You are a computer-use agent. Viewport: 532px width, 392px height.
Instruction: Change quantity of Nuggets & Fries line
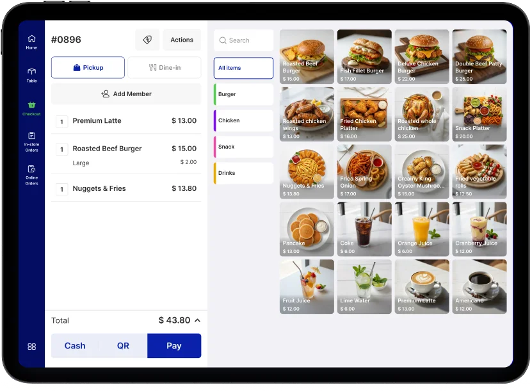[61, 190]
